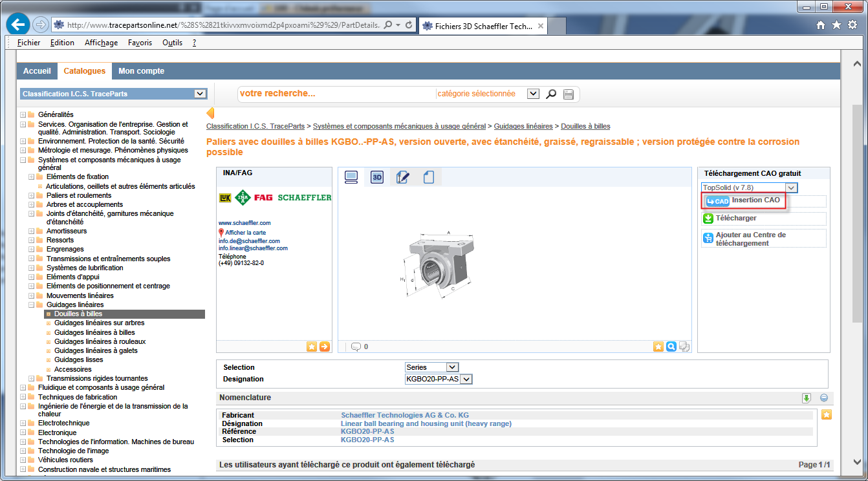Click the star icon beside the Nomenclature table
The height and width of the screenshot is (481, 868).
827,415
